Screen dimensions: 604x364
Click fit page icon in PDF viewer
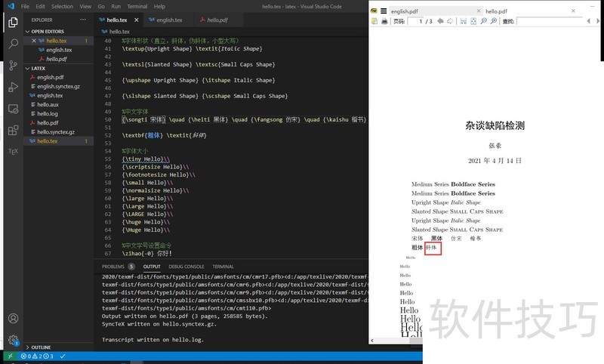(473, 21)
